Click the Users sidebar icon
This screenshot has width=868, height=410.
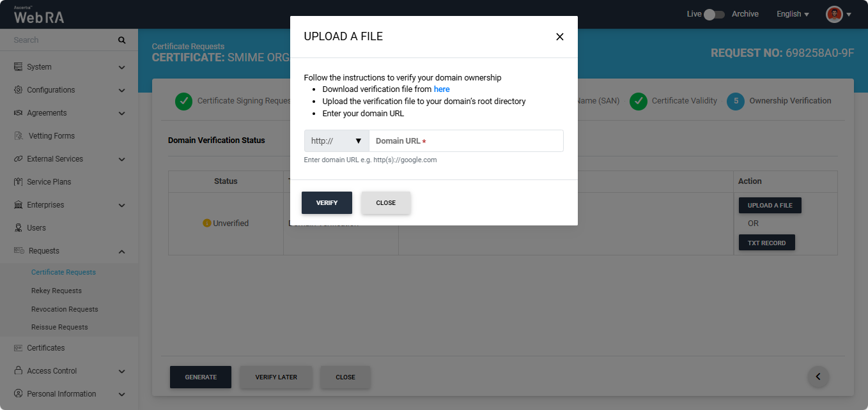pos(18,228)
